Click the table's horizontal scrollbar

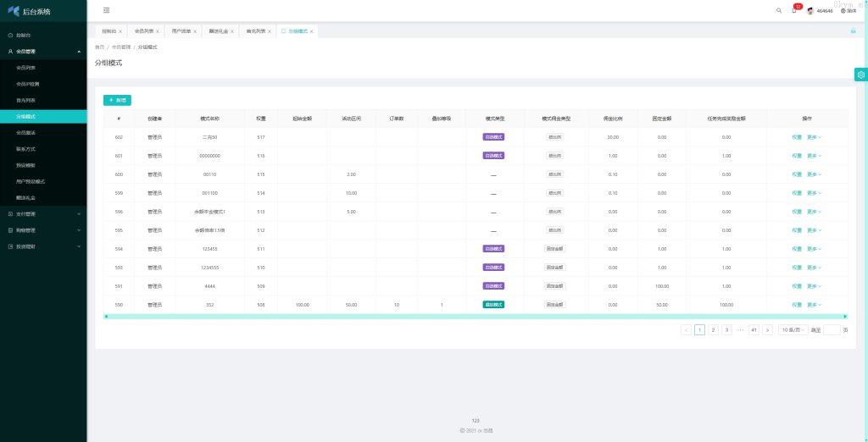[x=475, y=316]
